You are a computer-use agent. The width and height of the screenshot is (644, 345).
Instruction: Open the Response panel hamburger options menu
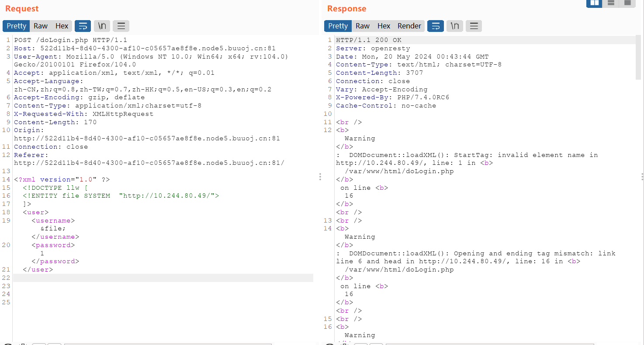[x=474, y=26]
